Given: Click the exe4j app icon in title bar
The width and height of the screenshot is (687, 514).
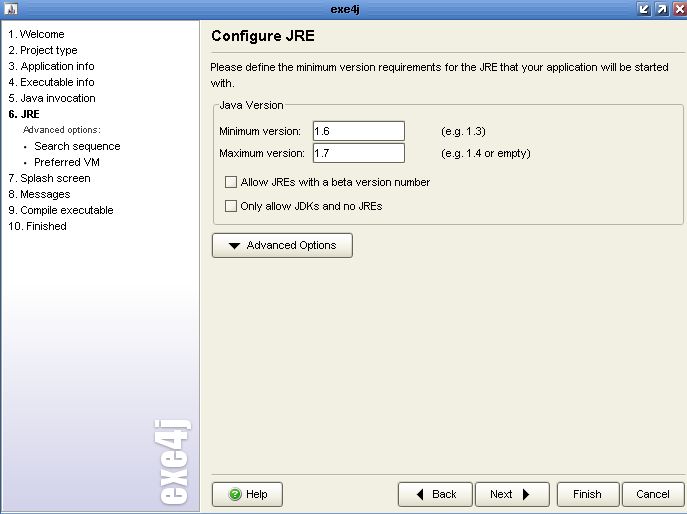Looking at the screenshot, I should point(11,8).
